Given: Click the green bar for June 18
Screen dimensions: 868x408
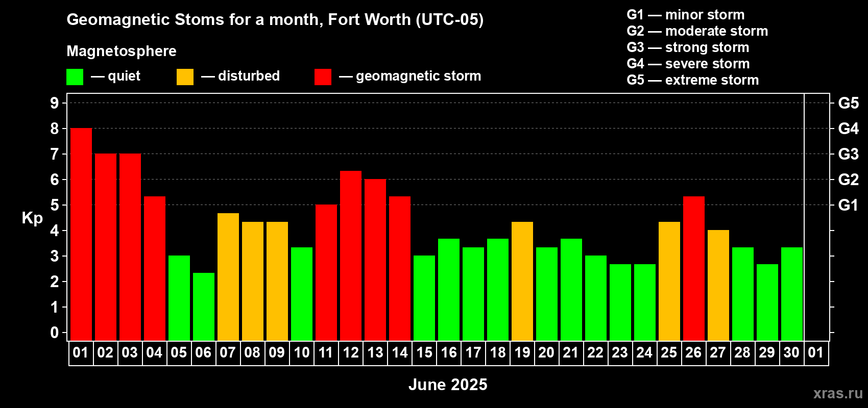Looking at the screenshot, I should coord(498,290).
